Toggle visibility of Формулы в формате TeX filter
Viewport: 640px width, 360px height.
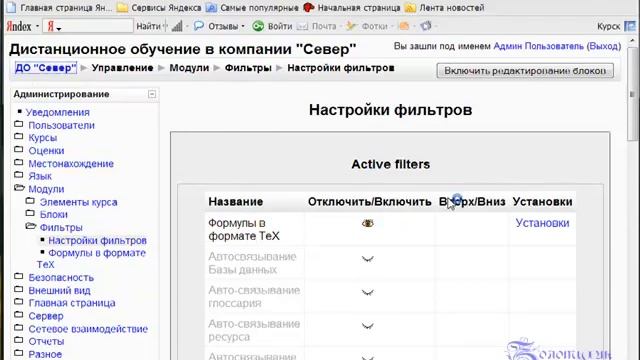[368, 223]
